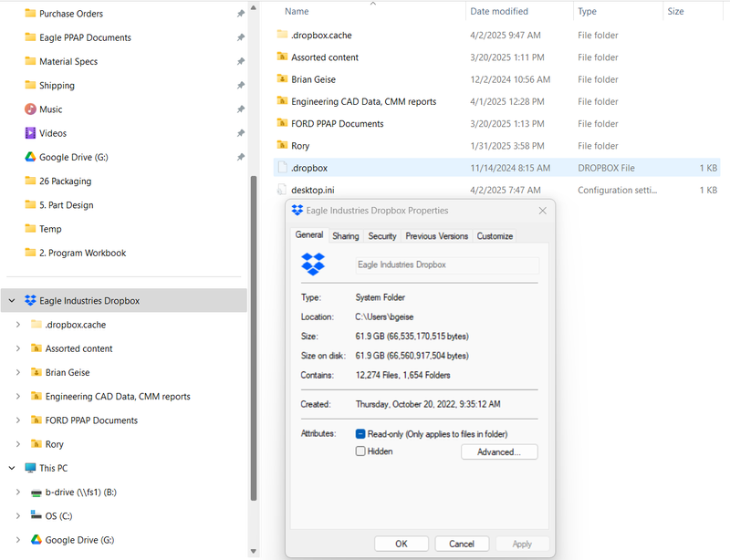730x560 pixels.
Task: Click the Music icon in quick access
Action: click(x=31, y=109)
